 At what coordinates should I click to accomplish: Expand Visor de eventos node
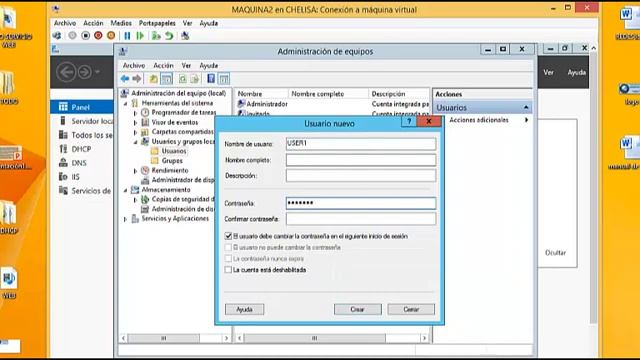[x=136, y=122]
